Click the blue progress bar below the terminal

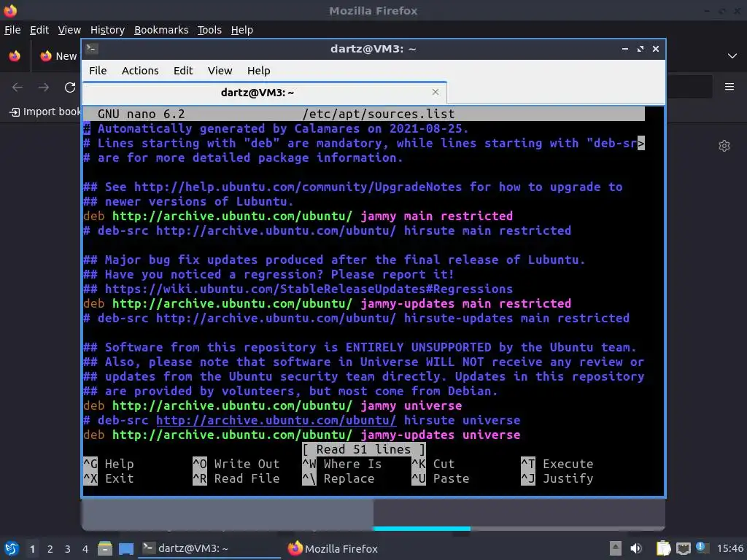(422, 528)
